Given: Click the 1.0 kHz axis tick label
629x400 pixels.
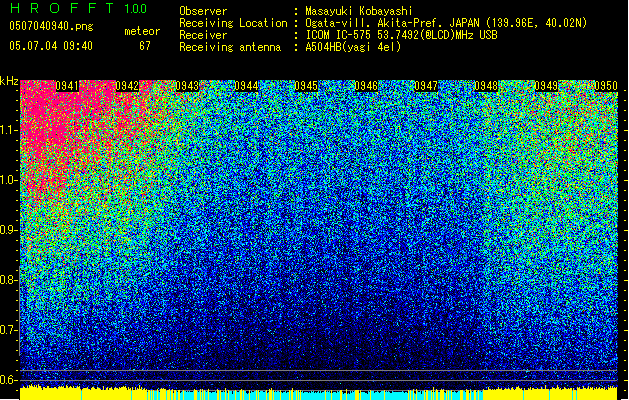Looking at the screenshot, I should coord(8,180).
